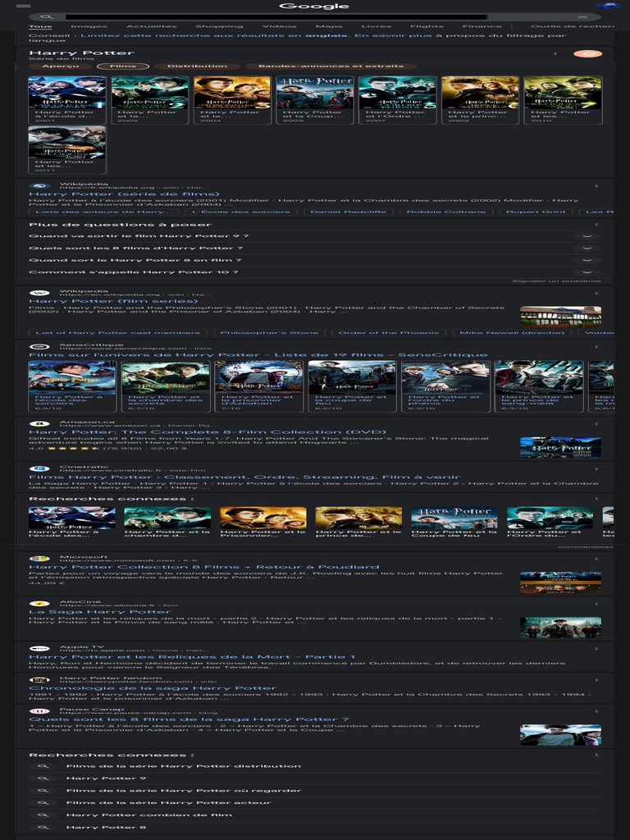The height and width of the screenshot is (840, 630).
Task: Click the share button in Harry Potter panel
Action: (587, 54)
